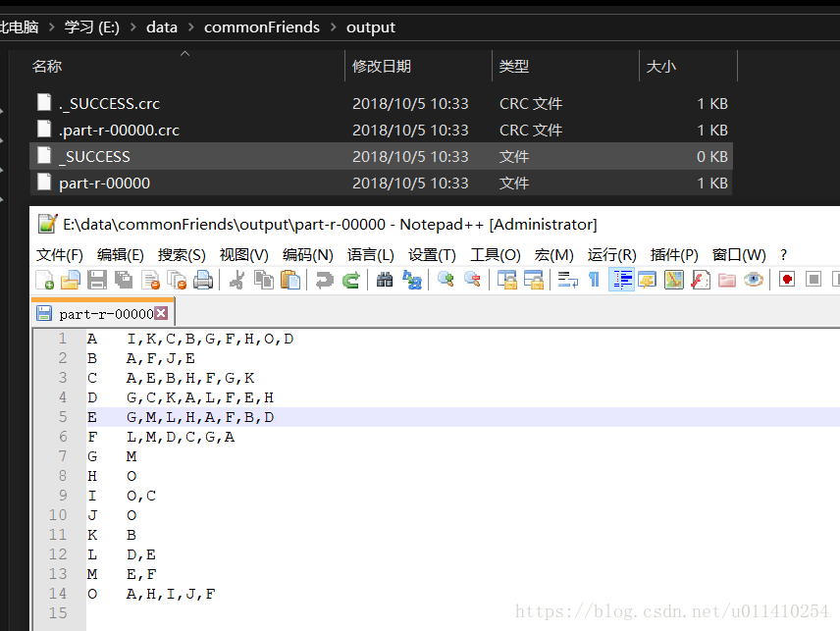Expand the arrow after 学习 (E:) breadcrumb
The height and width of the screenshot is (631, 840).
(132, 26)
